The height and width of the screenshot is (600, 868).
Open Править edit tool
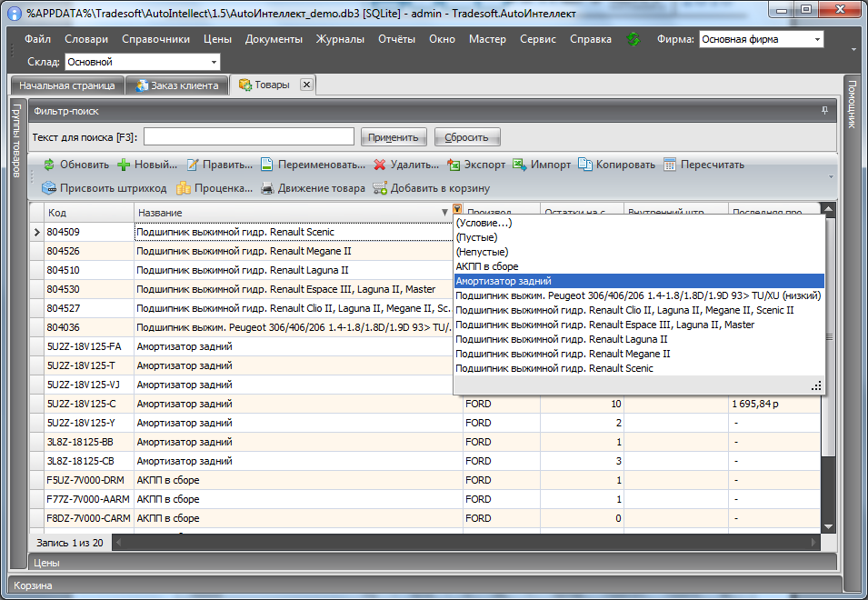coord(193,165)
